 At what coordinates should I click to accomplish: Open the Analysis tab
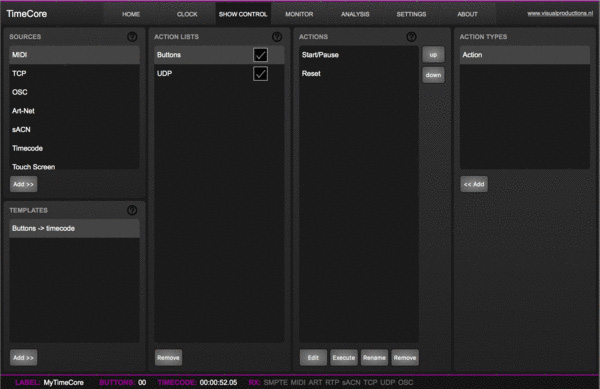[x=355, y=14]
